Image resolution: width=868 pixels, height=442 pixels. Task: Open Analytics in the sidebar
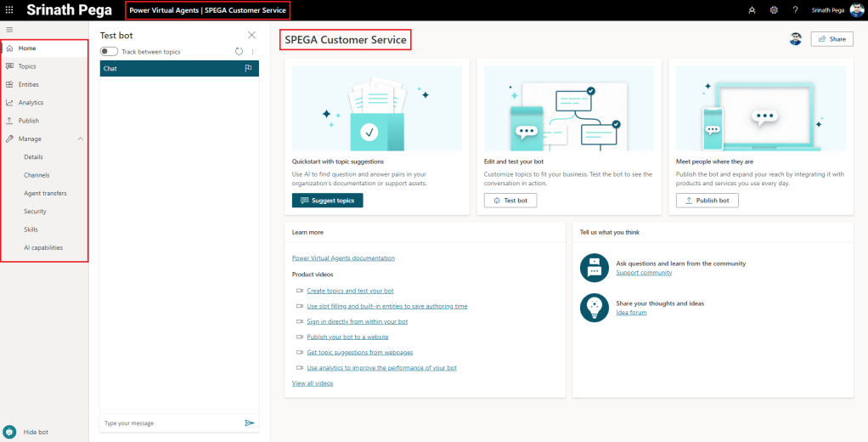click(x=31, y=103)
